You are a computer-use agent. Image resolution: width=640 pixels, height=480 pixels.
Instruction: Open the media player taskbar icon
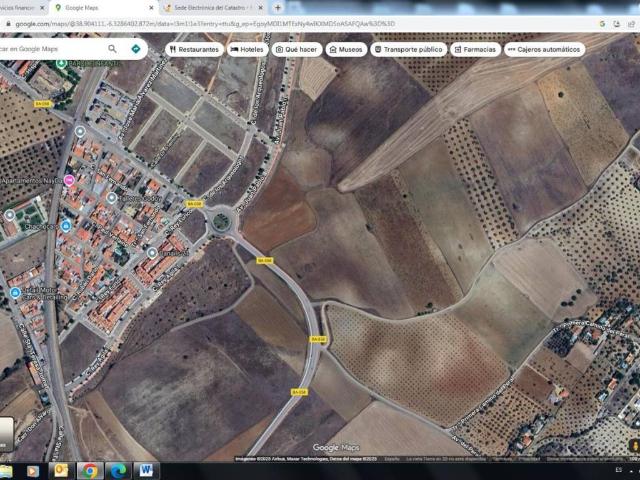click(33, 471)
